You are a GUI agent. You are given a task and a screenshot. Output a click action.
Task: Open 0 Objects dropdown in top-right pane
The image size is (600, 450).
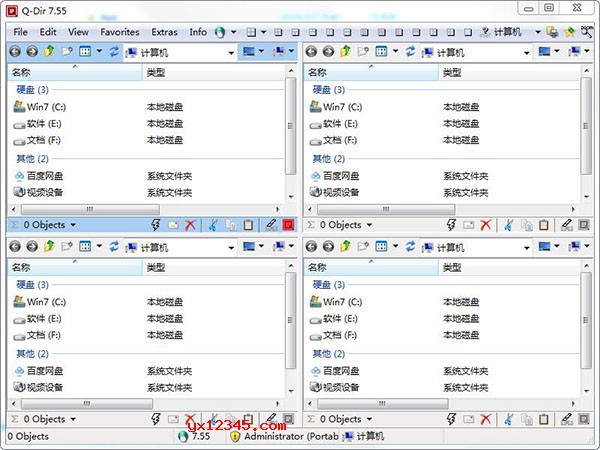click(x=369, y=225)
